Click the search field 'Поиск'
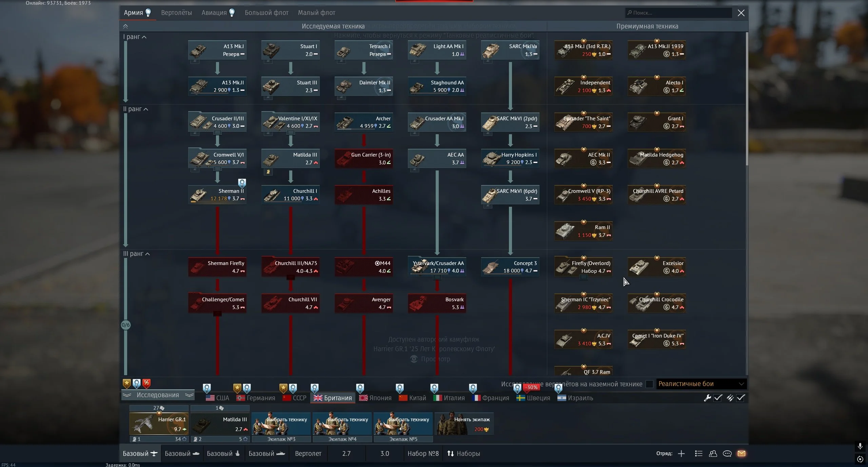 click(x=678, y=13)
